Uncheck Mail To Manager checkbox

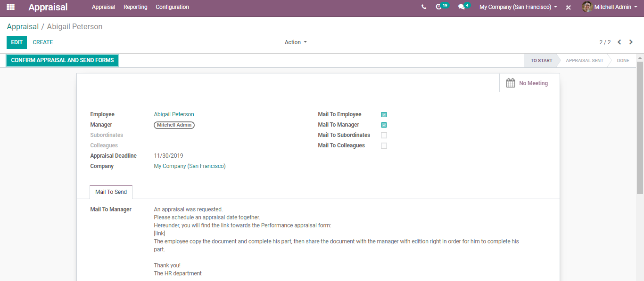tap(384, 125)
